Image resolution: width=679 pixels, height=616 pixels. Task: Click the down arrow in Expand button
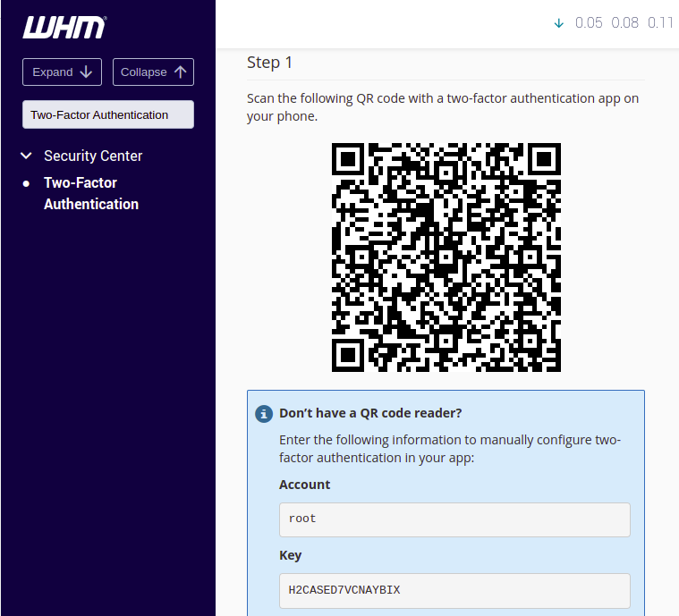point(86,72)
